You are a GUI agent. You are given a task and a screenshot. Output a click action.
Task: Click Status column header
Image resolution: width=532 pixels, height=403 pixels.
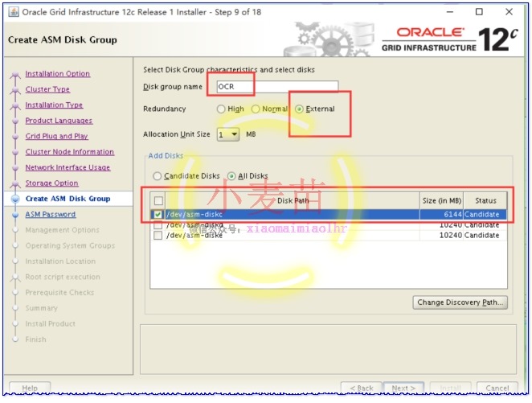pos(485,200)
